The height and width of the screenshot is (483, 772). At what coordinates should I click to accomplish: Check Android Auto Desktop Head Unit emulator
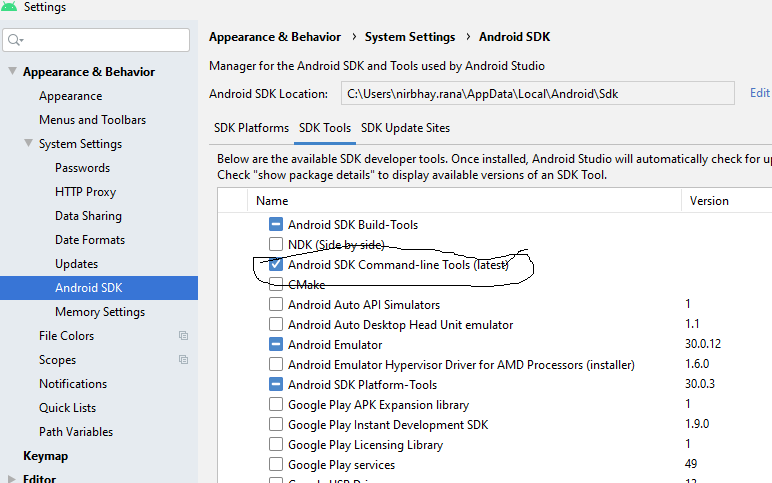276,324
